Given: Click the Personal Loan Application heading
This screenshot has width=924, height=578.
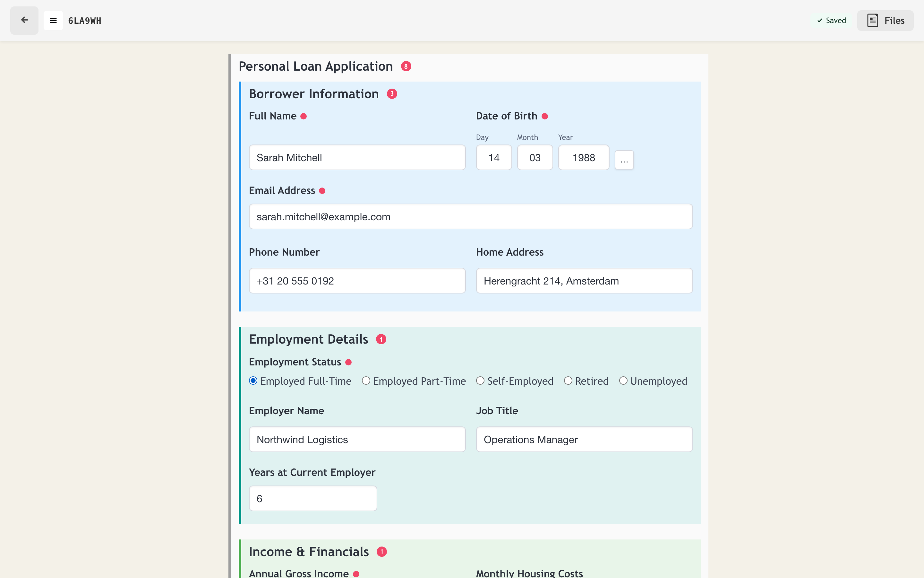Looking at the screenshot, I should click(316, 66).
